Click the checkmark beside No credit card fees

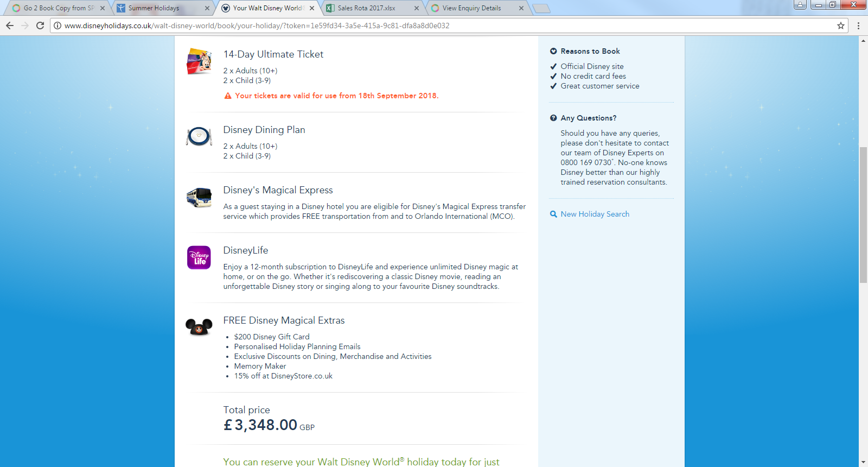[x=553, y=76]
